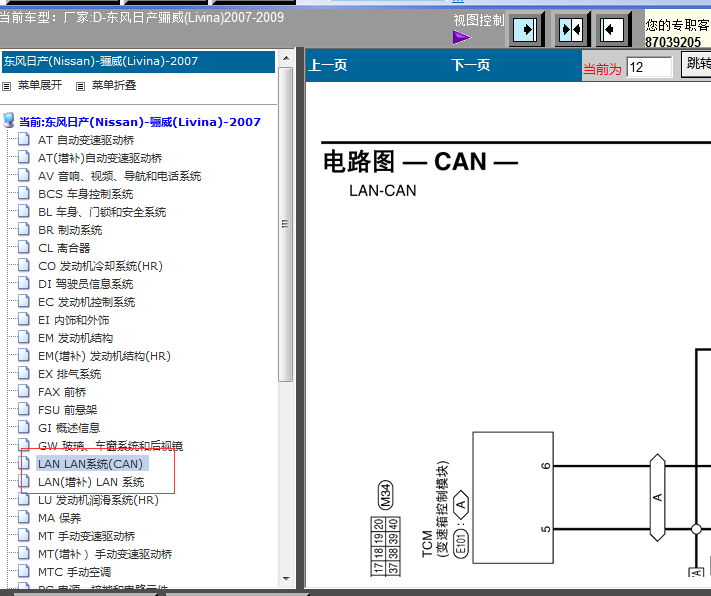Click the tree panel scroll-down arrow
The height and width of the screenshot is (596, 711).
click(x=286, y=579)
